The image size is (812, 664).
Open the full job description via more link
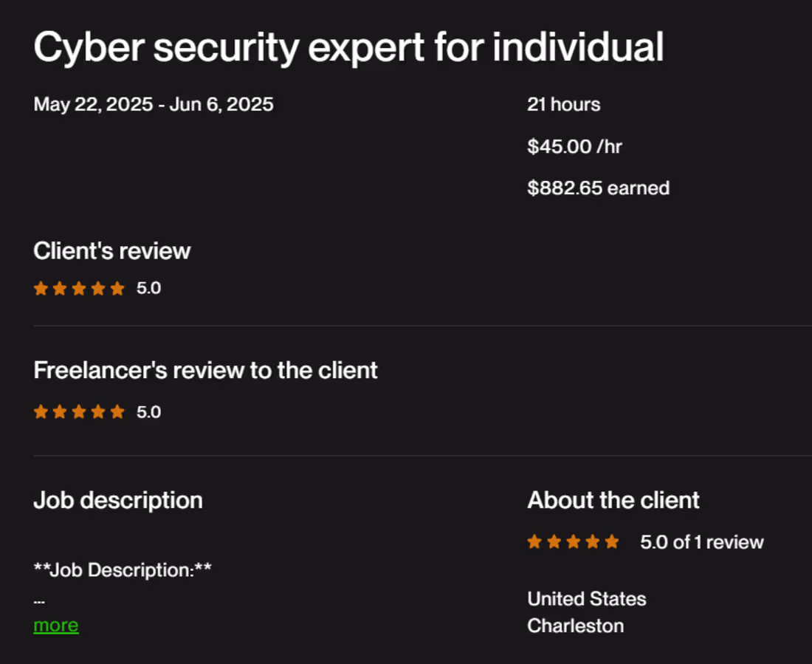[55, 624]
